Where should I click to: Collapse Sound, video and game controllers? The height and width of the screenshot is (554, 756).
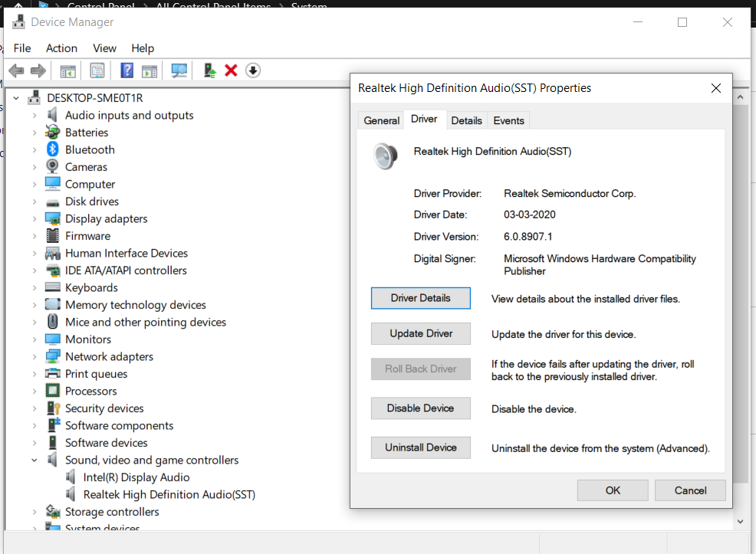(x=35, y=460)
